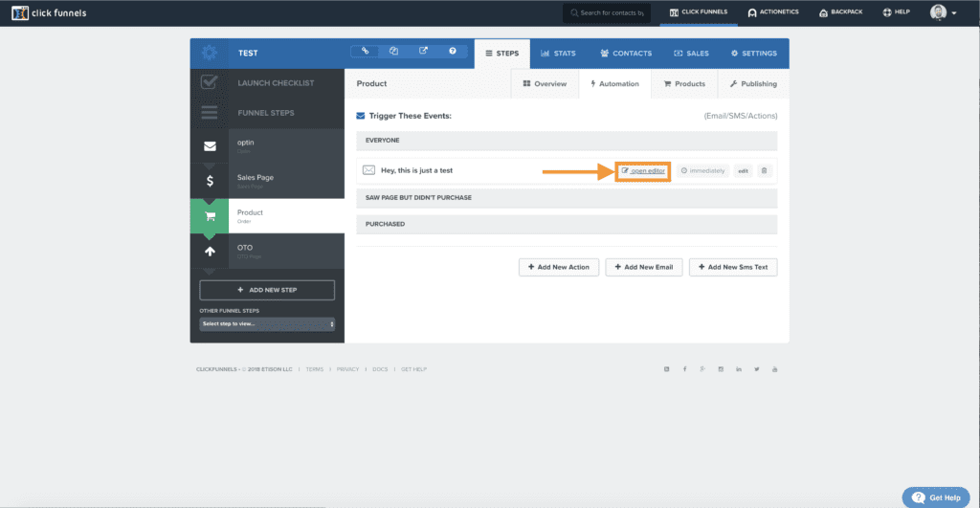
Task: Open the STEPS tab
Action: [x=501, y=54]
